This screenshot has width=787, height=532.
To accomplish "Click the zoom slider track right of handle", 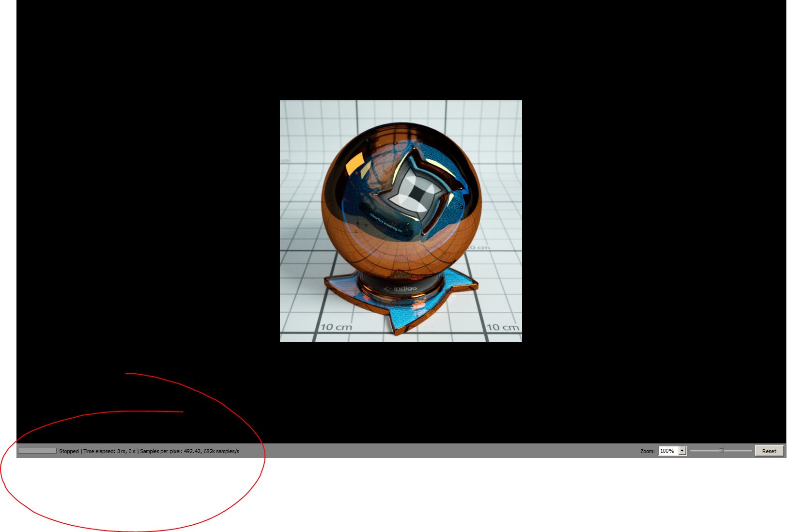I will click(737, 451).
